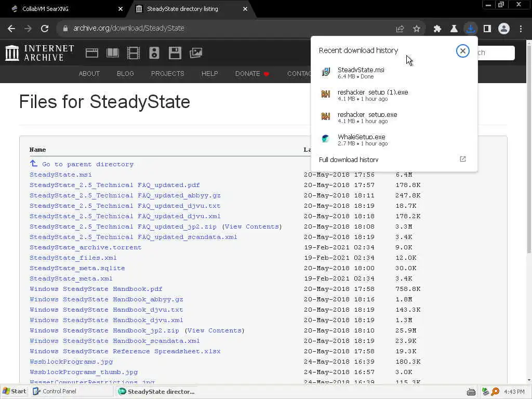The width and height of the screenshot is (532, 399).
Task: Open Handbook_scandata.xml link
Action: (115, 341)
